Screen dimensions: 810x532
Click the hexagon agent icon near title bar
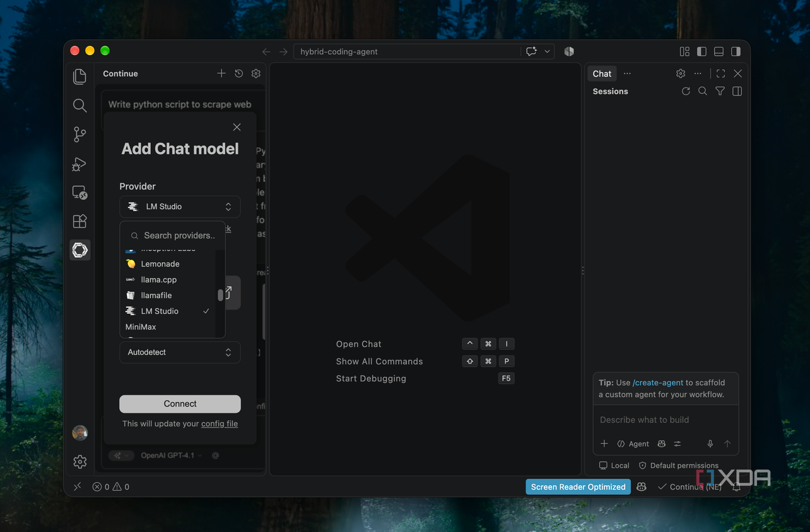[x=569, y=52]
